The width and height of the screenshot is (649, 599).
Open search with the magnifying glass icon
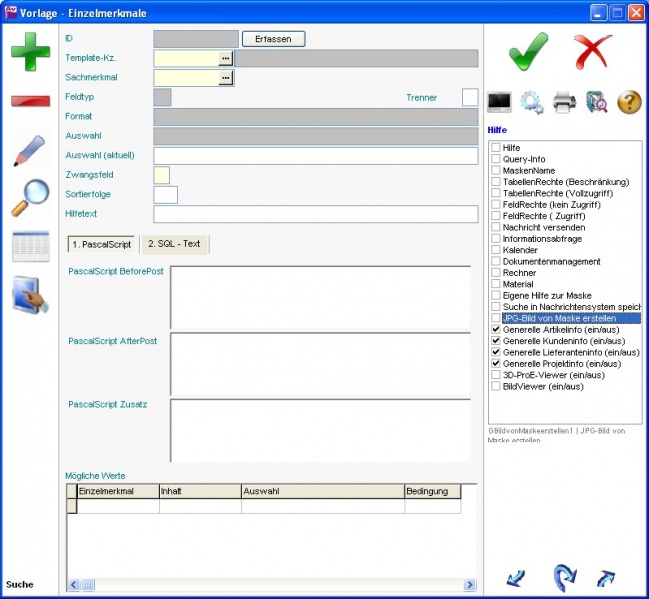click(x=30, y=198)
